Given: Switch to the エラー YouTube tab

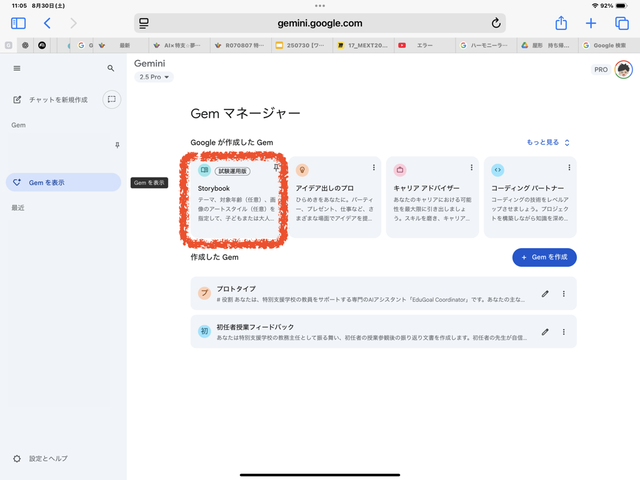Looking at the screenshot, I should click(425, 45).
